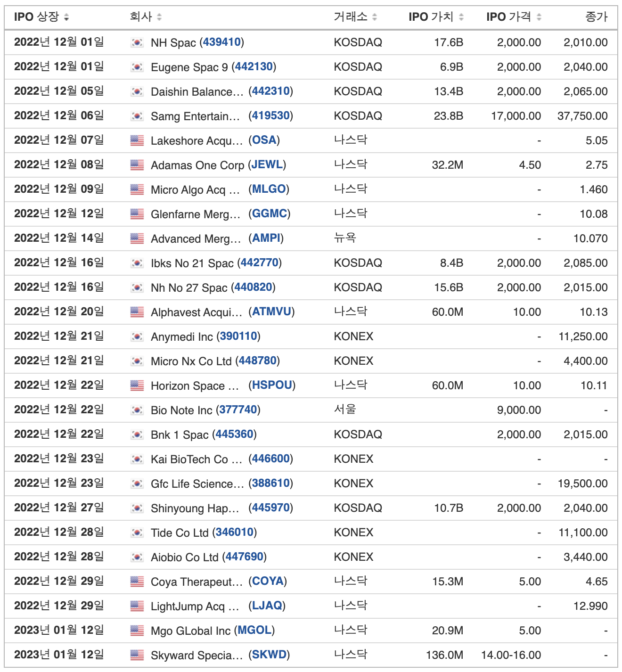
Task: Sort by IPO 가치 column arrows
Action: [461, 17]
